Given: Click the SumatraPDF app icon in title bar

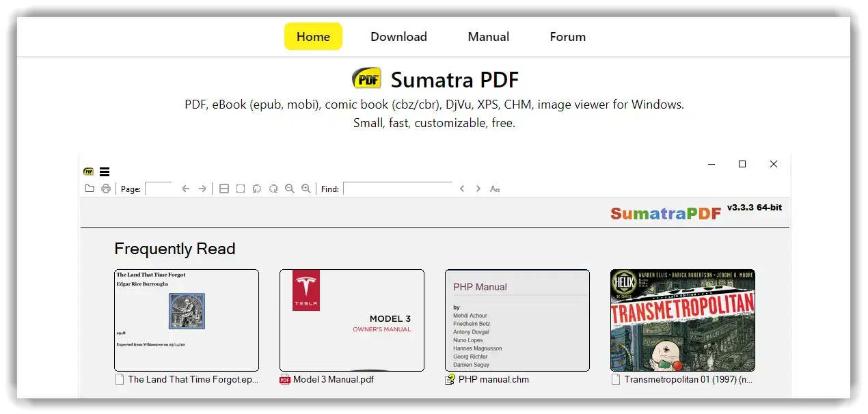Looking at the screenshot, I should [x=89, y=172].
